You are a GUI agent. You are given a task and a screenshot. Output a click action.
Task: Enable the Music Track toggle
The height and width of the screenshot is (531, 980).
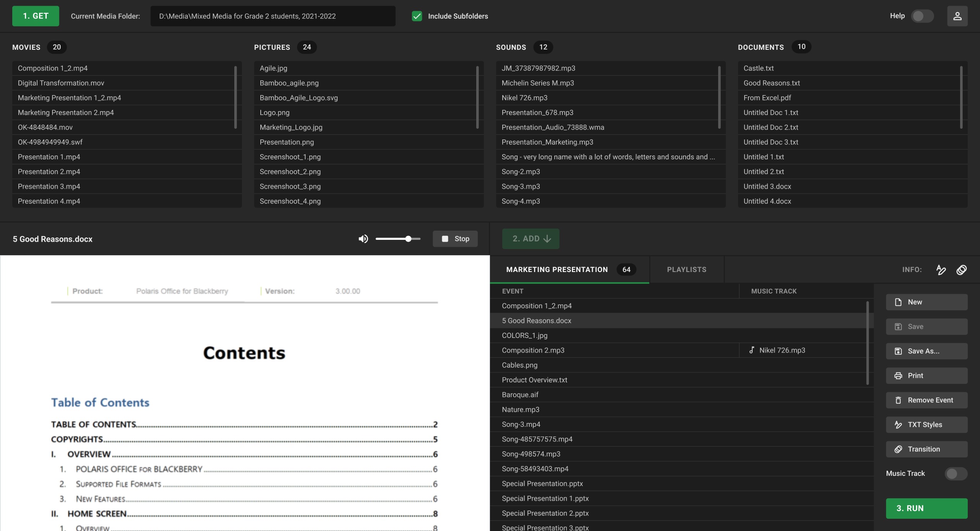(955, 474)
